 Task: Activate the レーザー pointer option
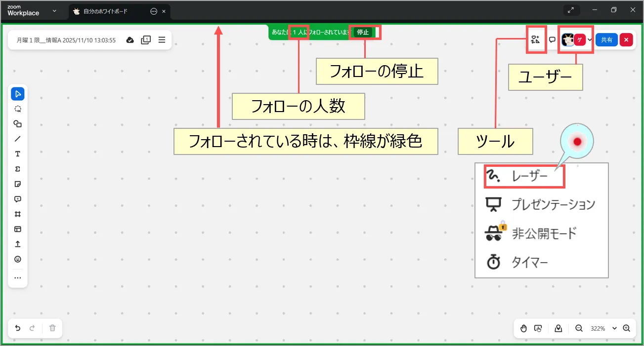coord(529,176)
